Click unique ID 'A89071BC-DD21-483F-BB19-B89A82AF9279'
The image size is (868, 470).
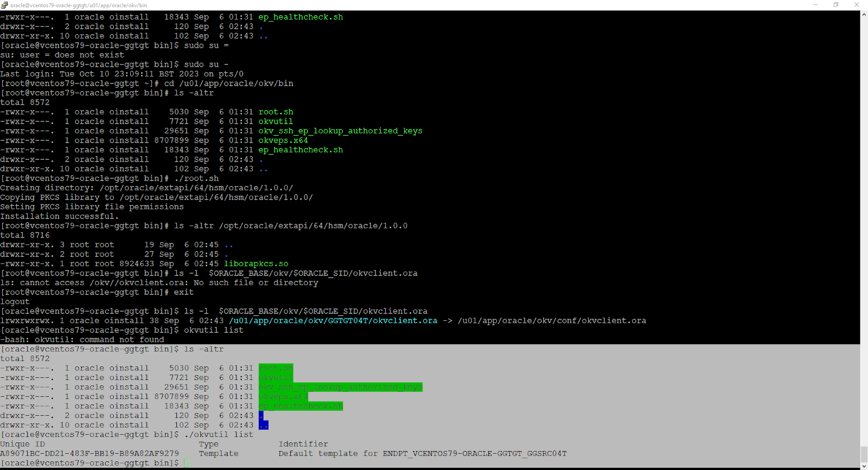pos(90,453)
